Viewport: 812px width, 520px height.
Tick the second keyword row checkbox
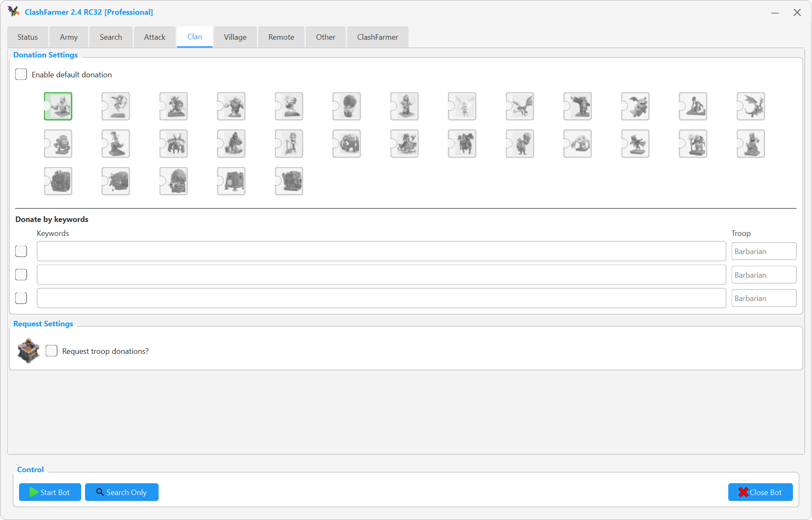click(21, 275)
